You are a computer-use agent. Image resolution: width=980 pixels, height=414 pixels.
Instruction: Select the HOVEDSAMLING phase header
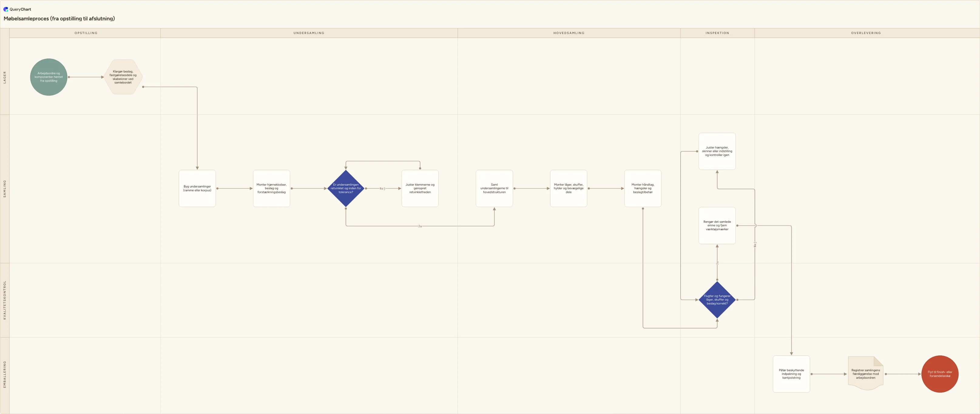pyautogui.click(x=569, y=33)
